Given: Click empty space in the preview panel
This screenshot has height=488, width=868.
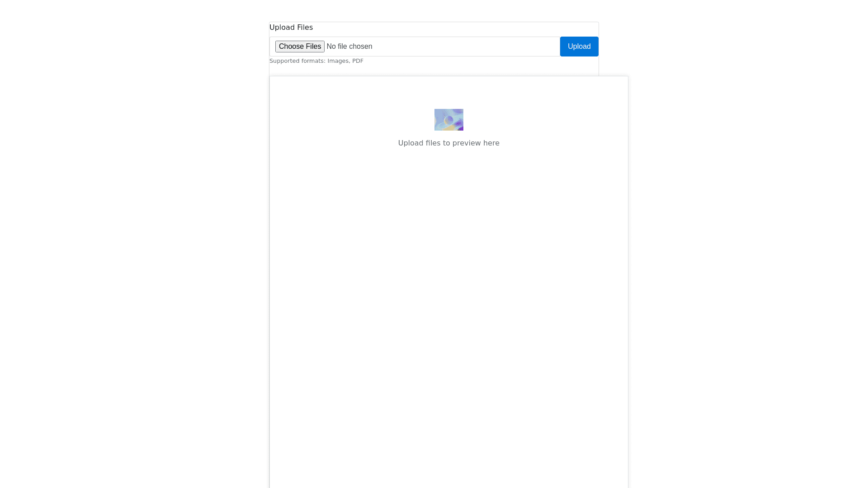Looking at the screenshot, I should pos(448,271).
